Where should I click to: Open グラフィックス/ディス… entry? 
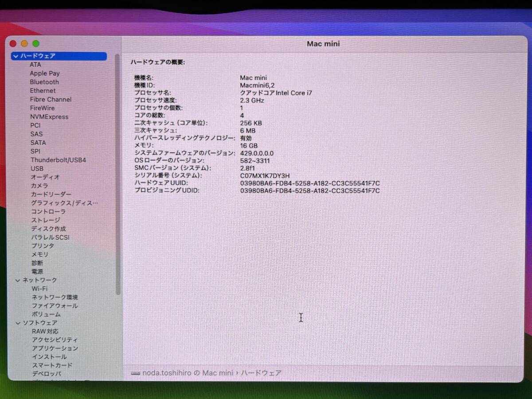pyautogui.click(x=65, y=203)
